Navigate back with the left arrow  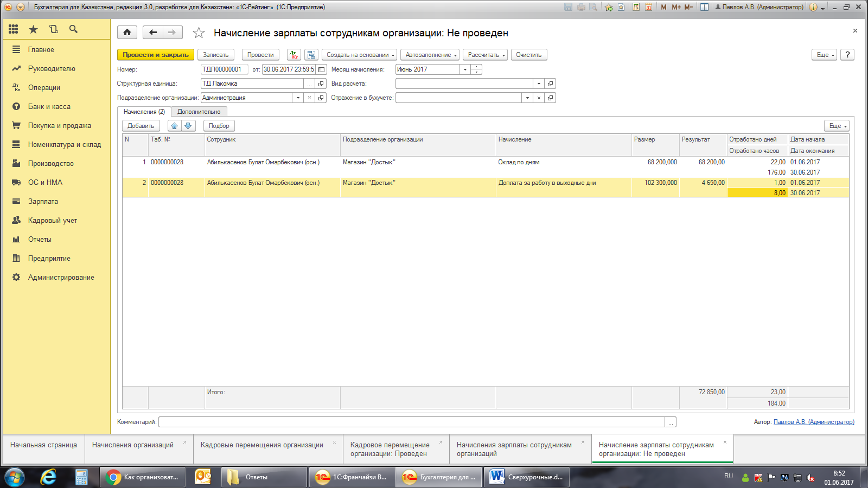click(153, 33)
